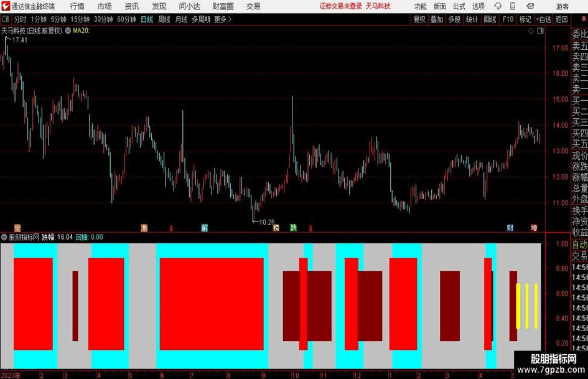588x379 pixels.
Task: Open the 财富圈 menu
Action: pyautogui.click(x=223, y=6)
